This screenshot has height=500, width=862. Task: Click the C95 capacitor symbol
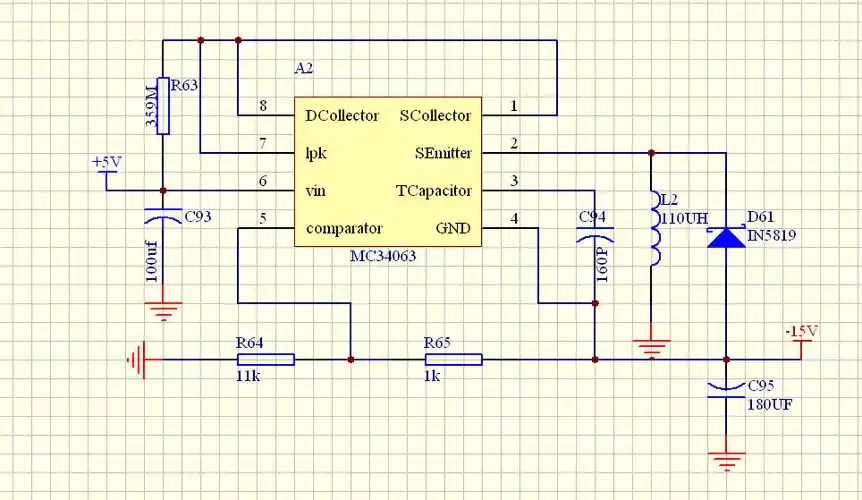coord(726,389)
